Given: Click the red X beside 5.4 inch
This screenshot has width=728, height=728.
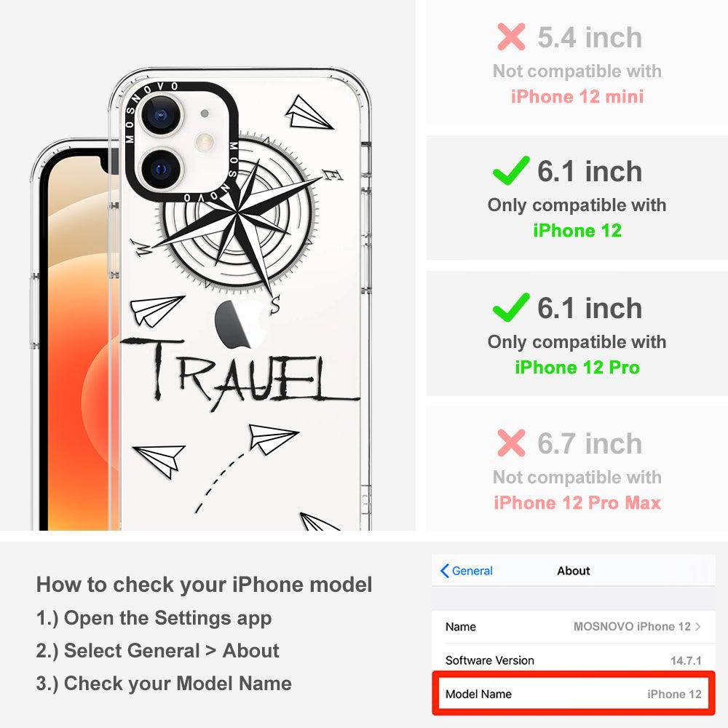Looking at the screenshot, I should [511, 36].
